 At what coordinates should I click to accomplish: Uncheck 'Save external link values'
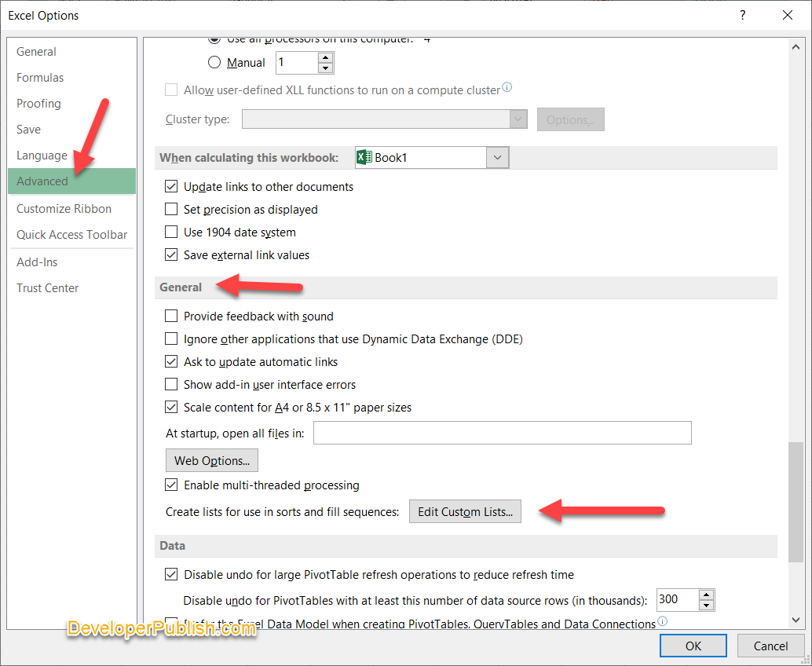click(x=171, y=254)
